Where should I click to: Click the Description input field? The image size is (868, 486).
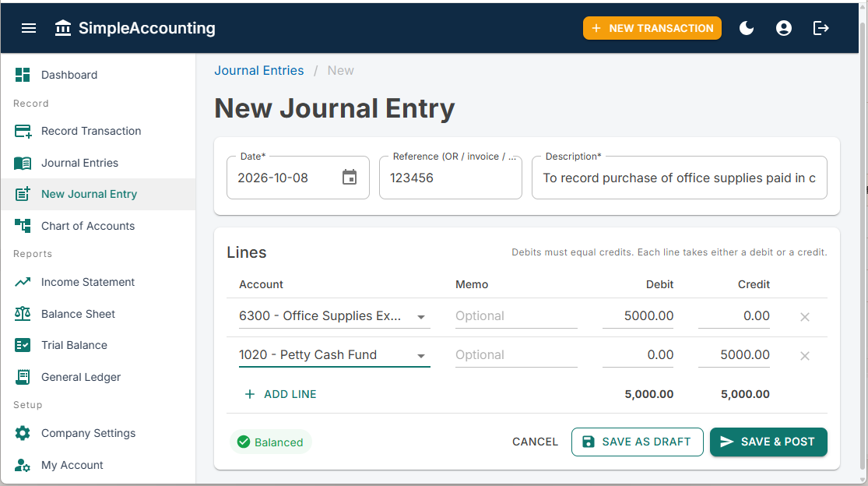[680, 178]
